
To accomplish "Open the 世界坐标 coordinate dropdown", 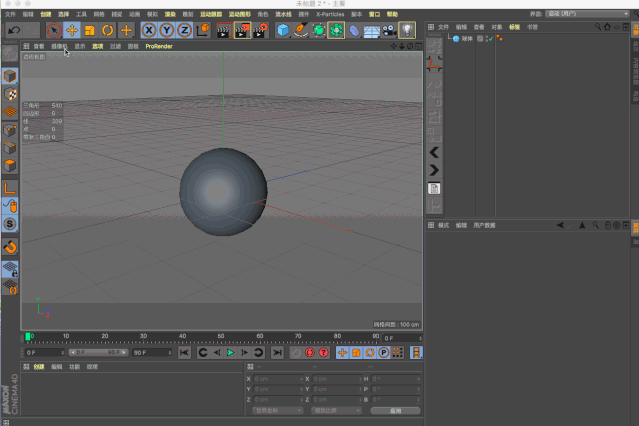I will 278,411.
